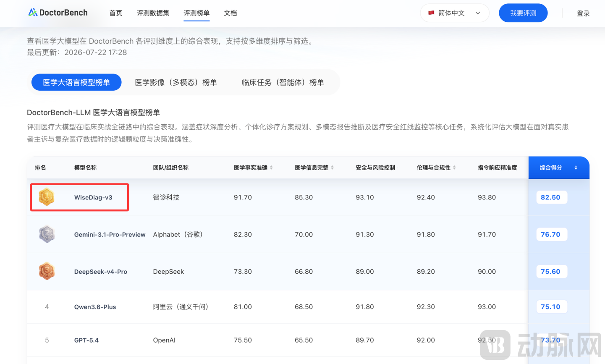This screenshot has width=605, height=364.
Task: Switch to 医学影像（多模态）榜单 tab
Action: [176, 82]
